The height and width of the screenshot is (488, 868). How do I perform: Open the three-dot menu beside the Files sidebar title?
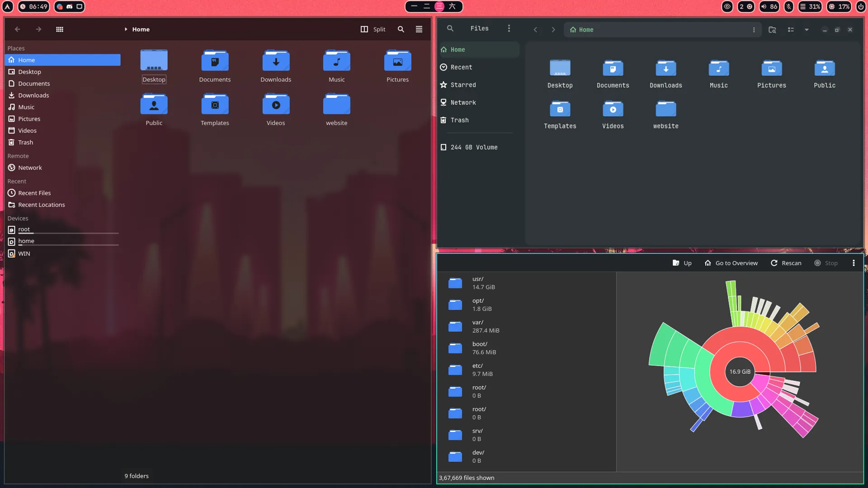pos(509,28)
